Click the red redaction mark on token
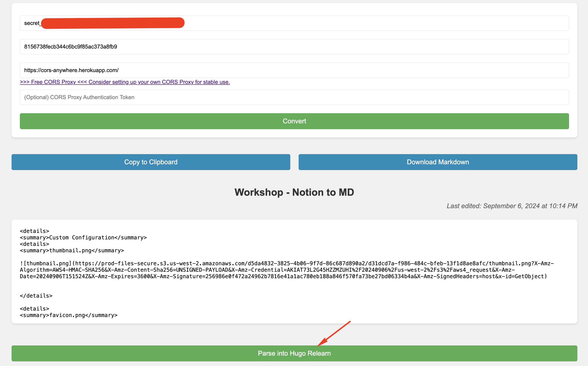Screen dimensions: 588x366 (x=113, y=23)
